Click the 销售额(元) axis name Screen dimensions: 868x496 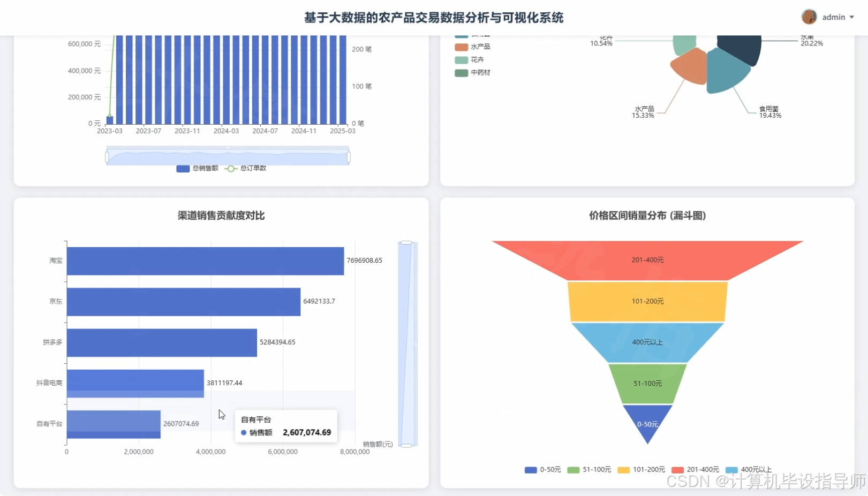tap(378, 444)
